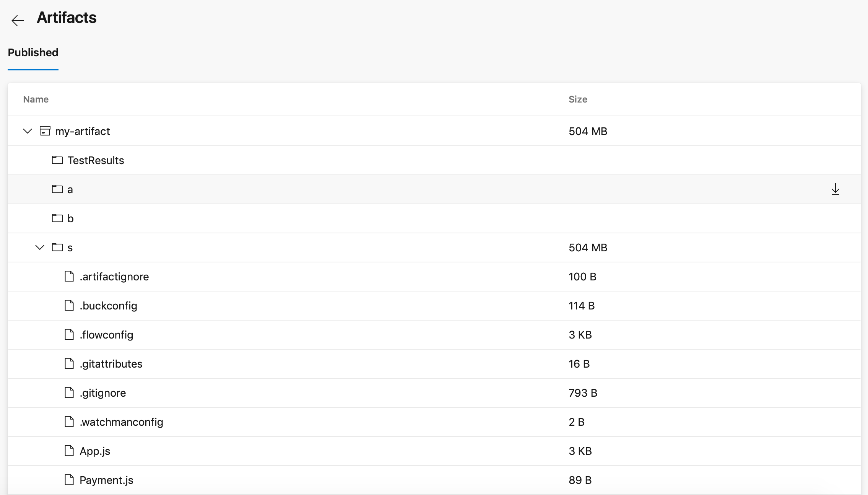Switch to the Published tab
The width and height of the screenshot is (868, 495).
33,52
